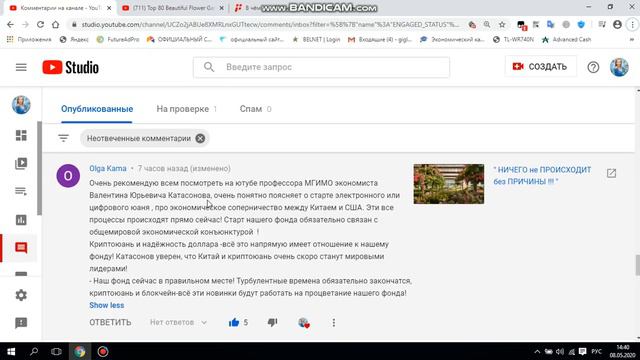The height and width of the screenshot is (360, 640).
Task: Like the Olga Kama comment
Action: [234, 322]
